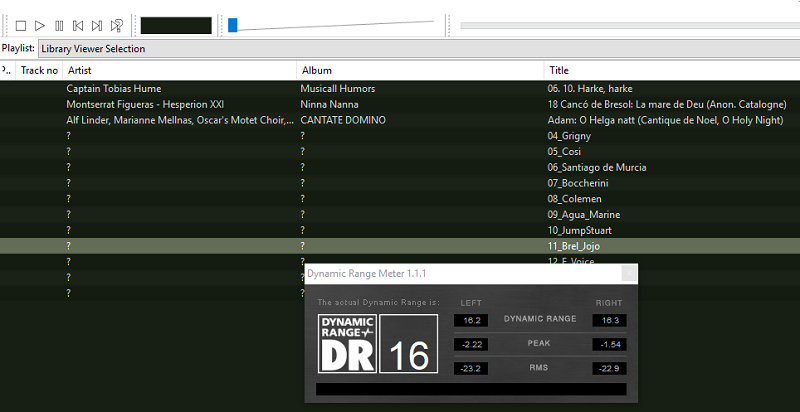This screenshot has width=800, height=412.
Task: Click left dynamic range value '16.2'
Action: (471, 321)
